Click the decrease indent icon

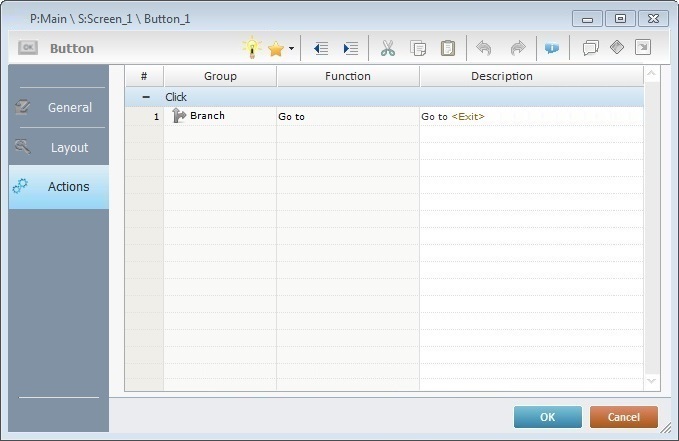click(321, 48)
